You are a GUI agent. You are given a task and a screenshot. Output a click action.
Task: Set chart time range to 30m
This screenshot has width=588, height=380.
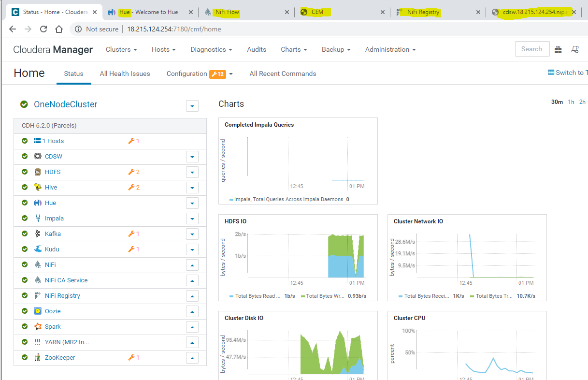557,102
